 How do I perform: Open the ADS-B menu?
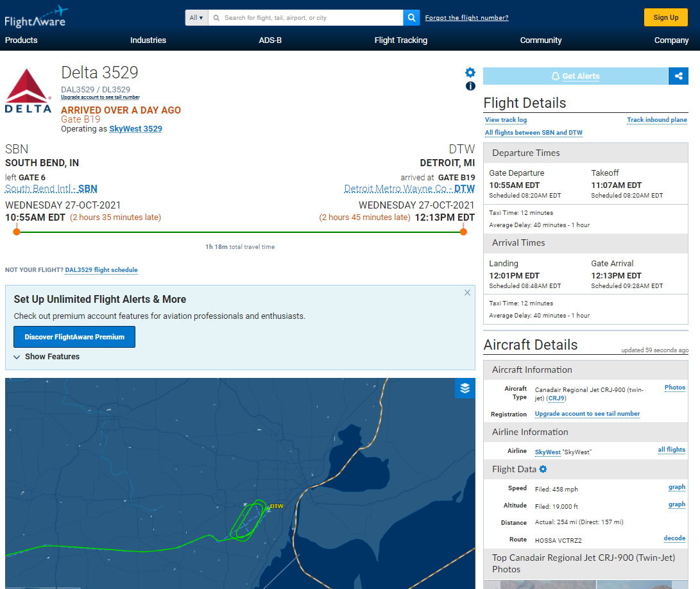tap(270, 40)
